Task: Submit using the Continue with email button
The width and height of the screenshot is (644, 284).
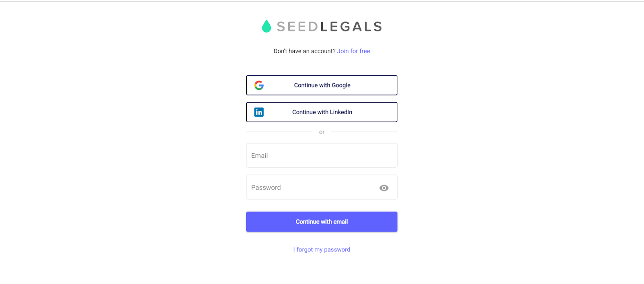Action: pyautogui.click(x=322, y=222)
